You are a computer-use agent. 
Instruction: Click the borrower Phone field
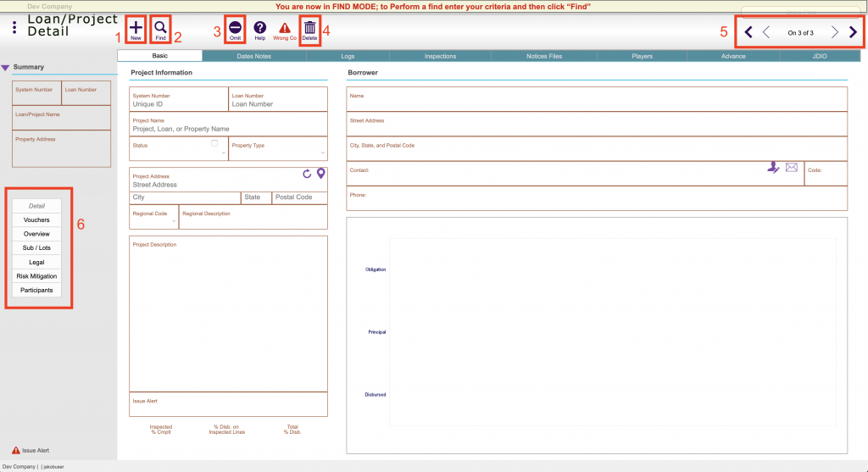(597, 198)
